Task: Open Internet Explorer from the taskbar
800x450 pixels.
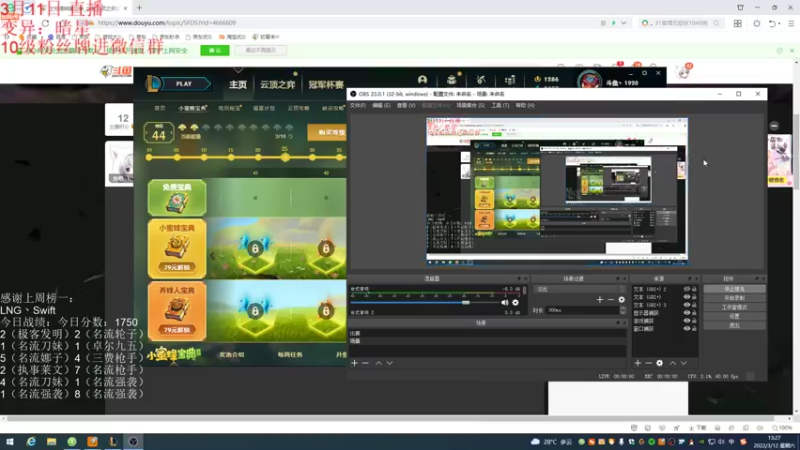Action: pyautogui.click(x=31, y=442)
